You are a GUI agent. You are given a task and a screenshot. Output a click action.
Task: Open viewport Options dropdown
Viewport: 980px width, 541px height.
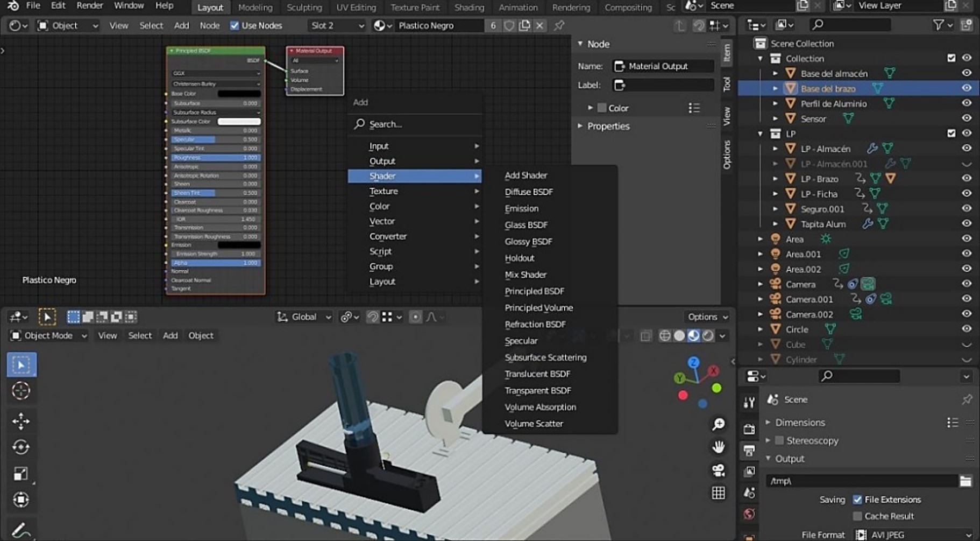click(x=707, y=317)
